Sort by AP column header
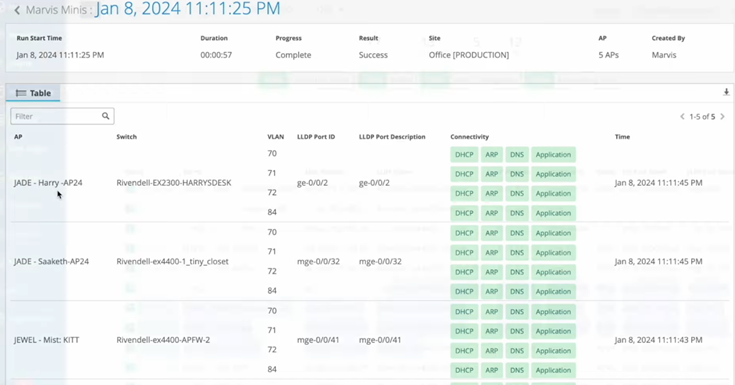 click(18, 137)
